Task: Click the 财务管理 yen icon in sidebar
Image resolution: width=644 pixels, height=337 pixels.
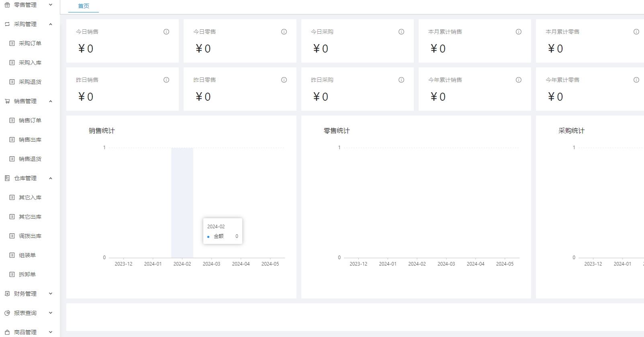Action: [7, 294]
